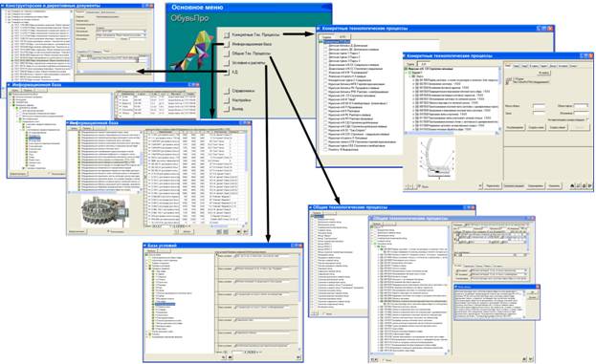Expand the Модель 1 node in process tree
Viewport: 596px width, 364px height.
click(x=407, y=73)
